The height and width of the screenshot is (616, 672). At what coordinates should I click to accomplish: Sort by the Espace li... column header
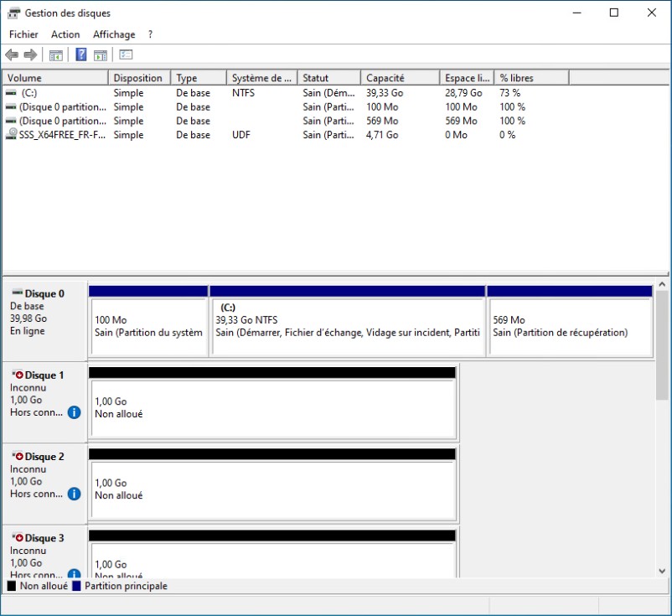click(x=467, y=78)
